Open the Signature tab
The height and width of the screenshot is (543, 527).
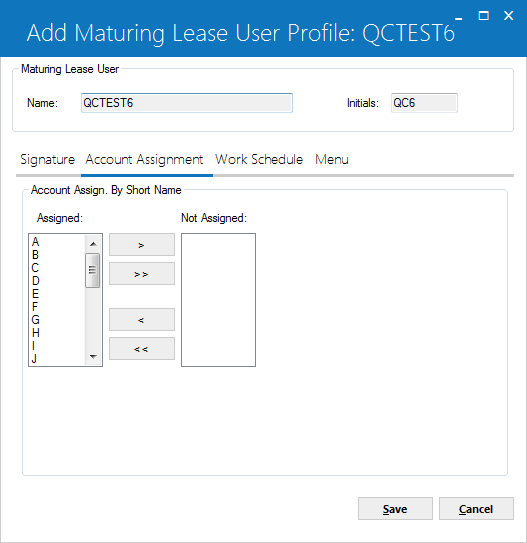click(x=47, y=159)
